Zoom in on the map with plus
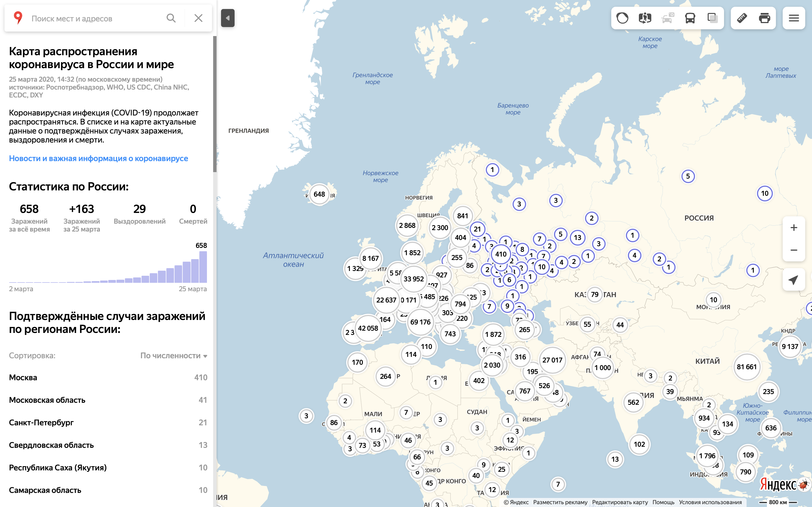The image size is (812, 507). click(794, 228)
